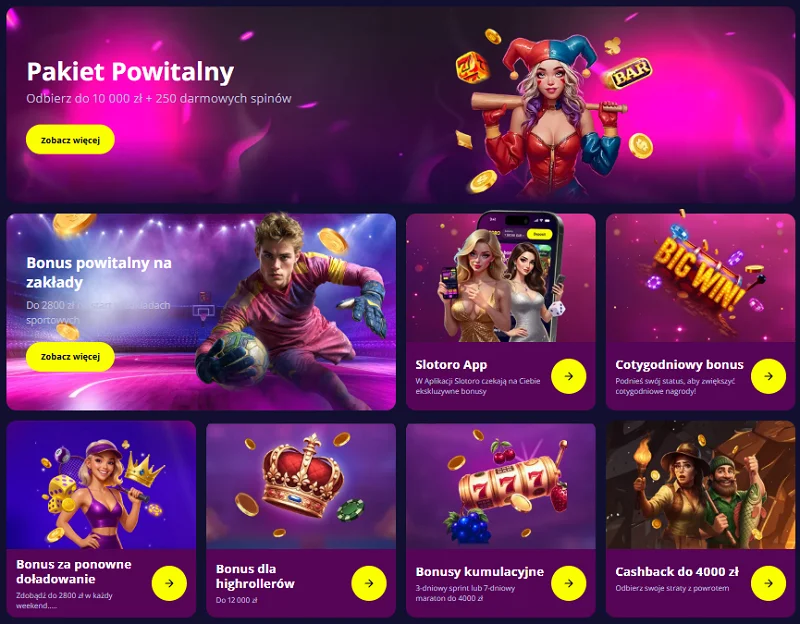Click arrow on Bonus dla highrollerów card

369,583
